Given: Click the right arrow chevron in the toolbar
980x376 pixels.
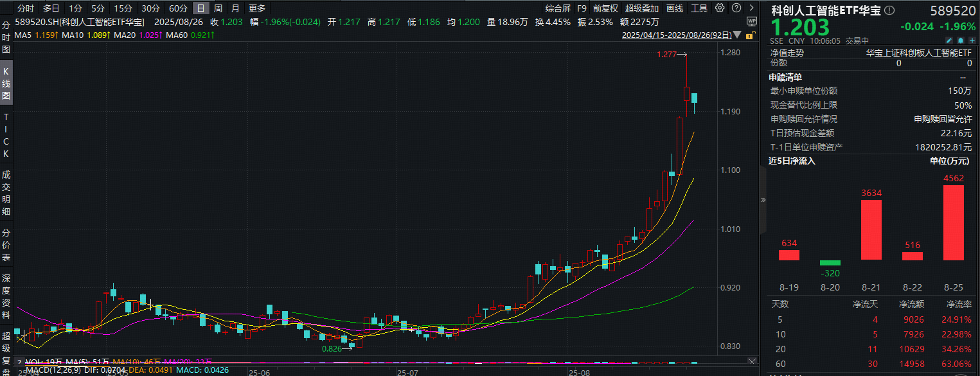Looking at the screenshot, I should [x=751, y=8].
